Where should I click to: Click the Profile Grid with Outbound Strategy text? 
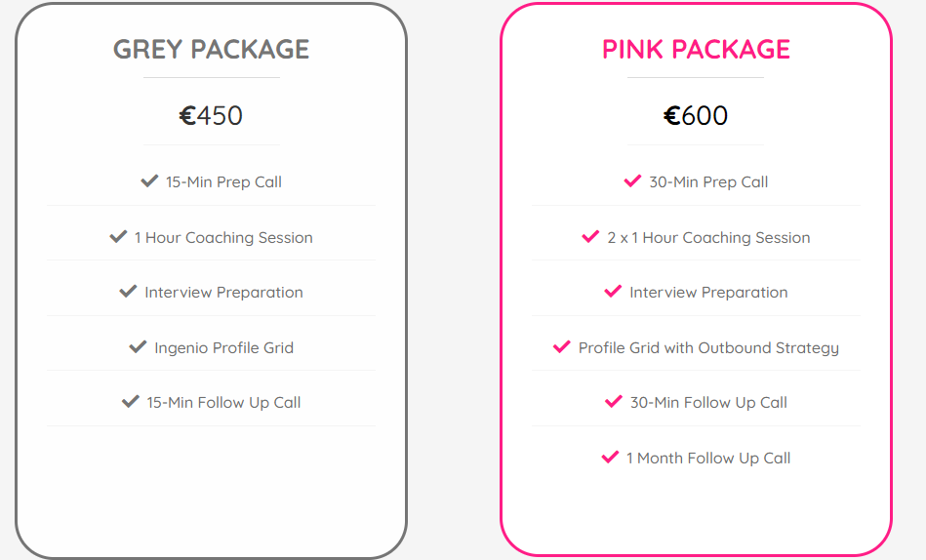(x=708, y=348)
